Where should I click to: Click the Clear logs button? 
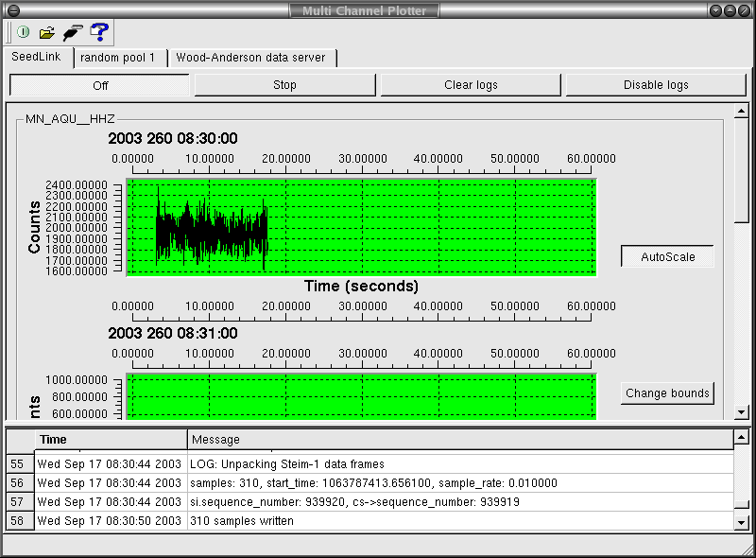[x=471, y=85]
